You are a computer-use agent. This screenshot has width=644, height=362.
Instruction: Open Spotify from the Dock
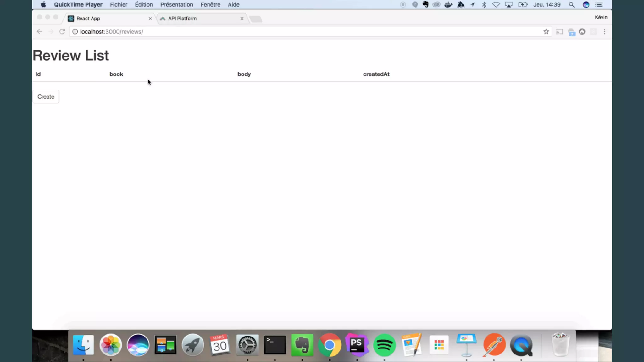(x=384, y=345)
